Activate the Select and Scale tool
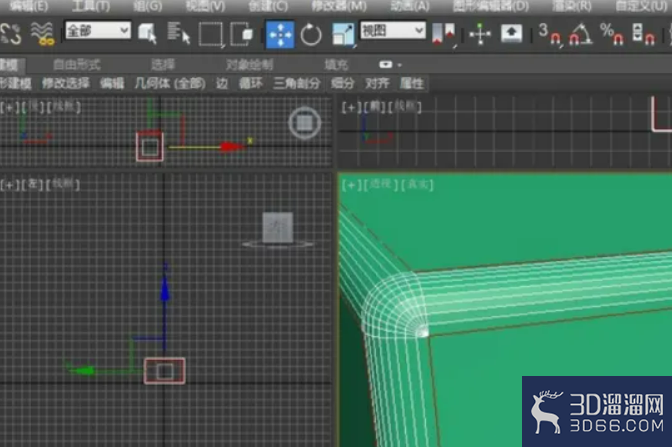Screen dimensions: 672x447 (x=343, y=34)
